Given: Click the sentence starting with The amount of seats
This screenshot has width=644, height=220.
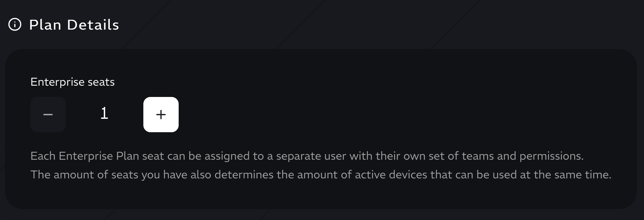Looking at the screenshot, I should 321,175.
